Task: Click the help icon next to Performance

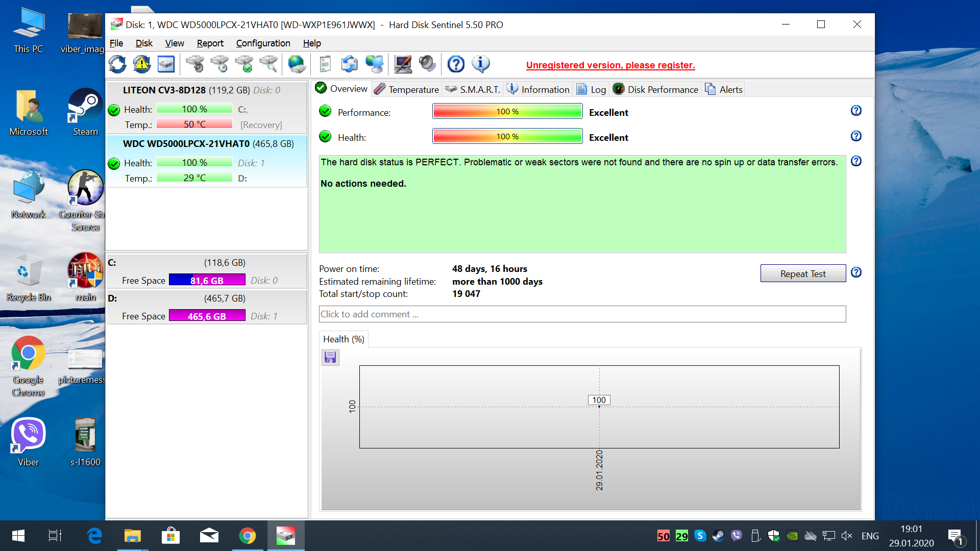Action: coord(856,111)
